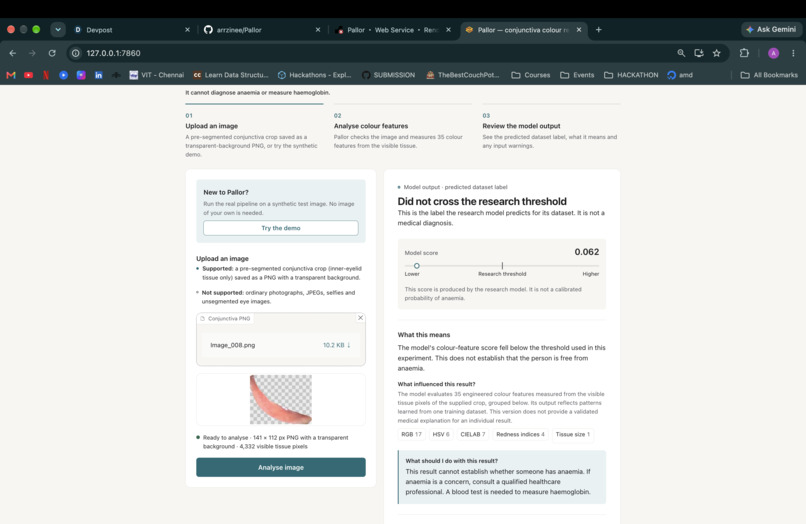Close the arrzinee/Pallor tab

[318, 30]
